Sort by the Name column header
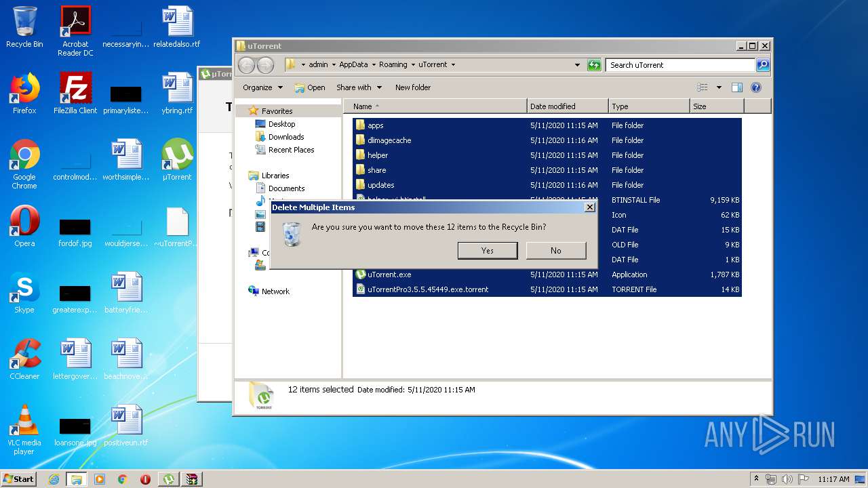868x488 pixels. (435, 106)
